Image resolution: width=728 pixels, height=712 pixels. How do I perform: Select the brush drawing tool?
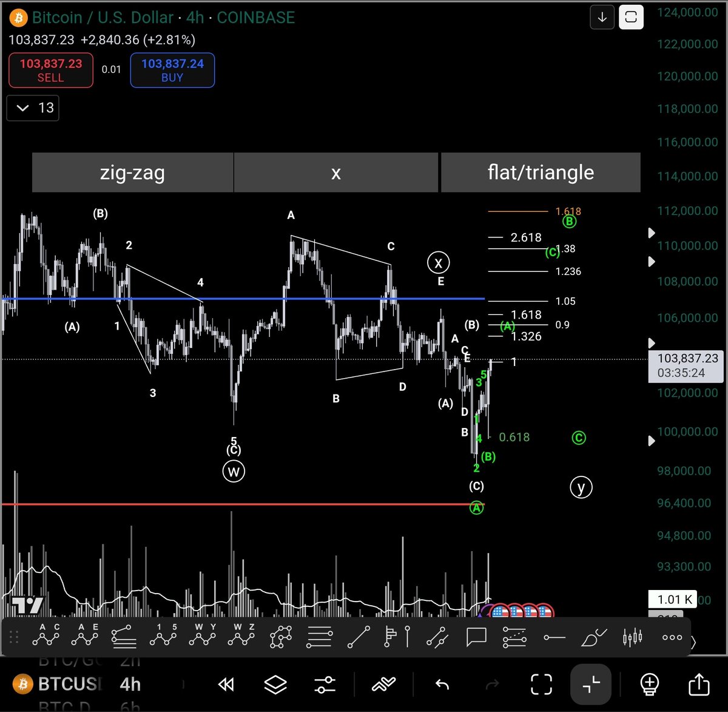point(593,637)
